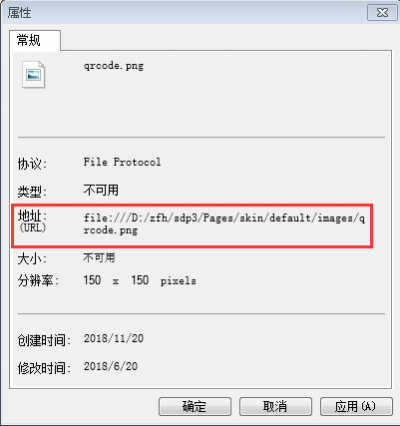Click the 大小 label
The height and width of the screenshot is (426, 400).
click(x=32, y=259)
